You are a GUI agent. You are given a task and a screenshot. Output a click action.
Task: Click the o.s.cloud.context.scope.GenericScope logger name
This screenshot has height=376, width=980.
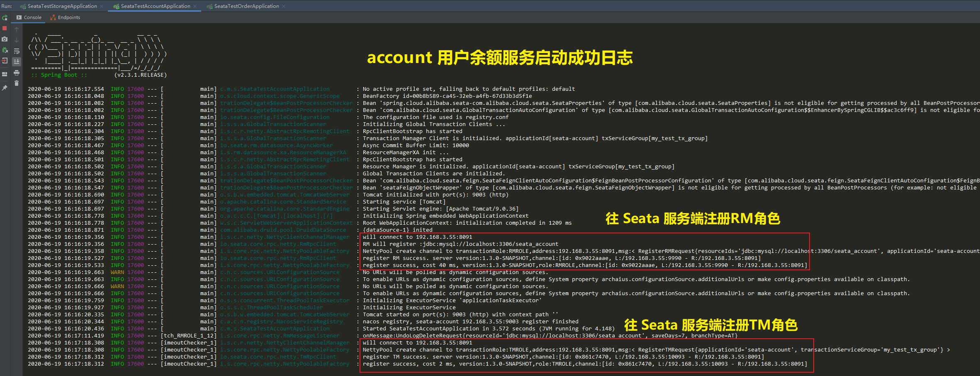pos(280,96)
